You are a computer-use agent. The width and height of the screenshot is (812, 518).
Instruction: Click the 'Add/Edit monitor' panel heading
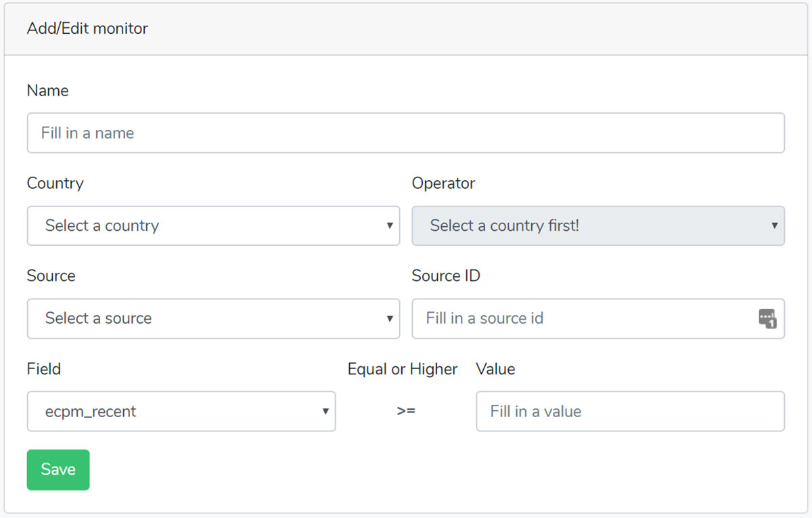[x=87, y=28]
